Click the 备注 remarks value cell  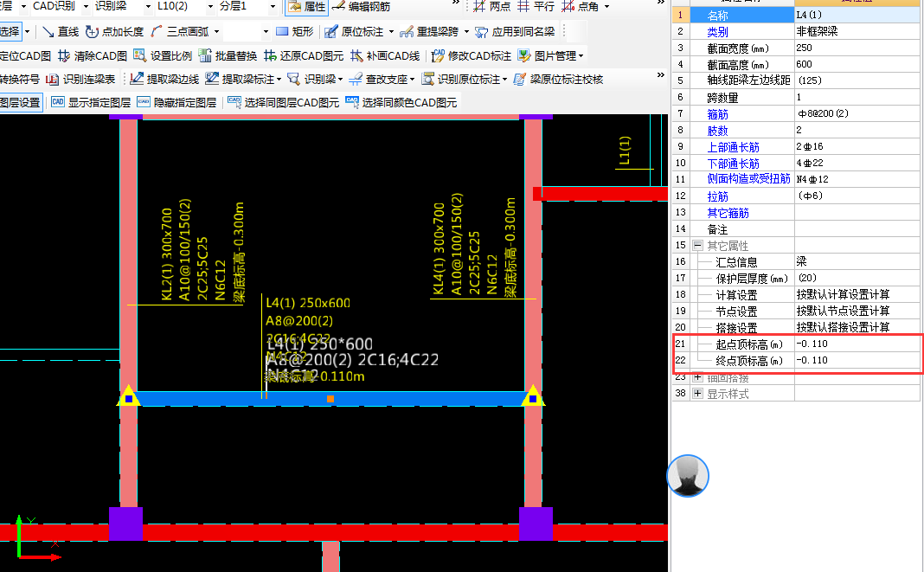[x=857, y=229]
